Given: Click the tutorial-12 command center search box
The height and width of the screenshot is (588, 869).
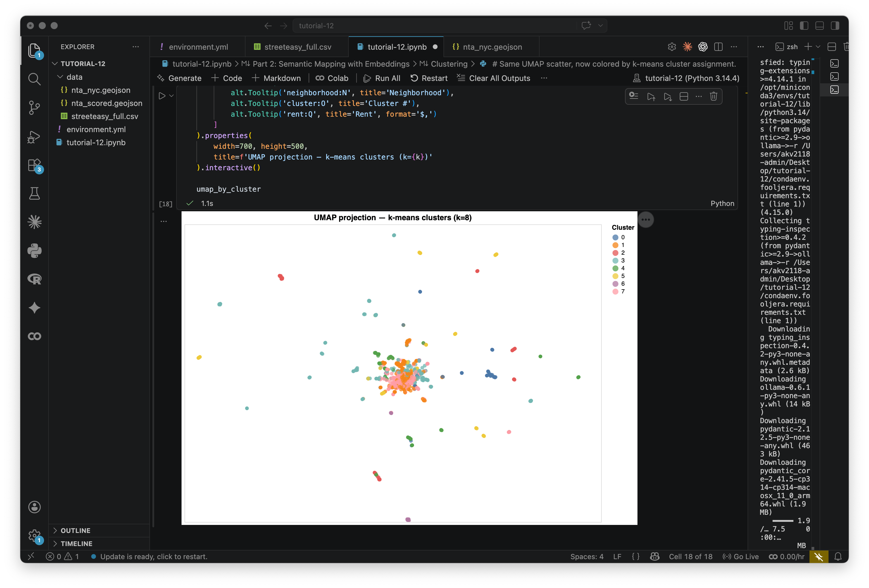Looking at the screenshot, I should coord(435,26).
